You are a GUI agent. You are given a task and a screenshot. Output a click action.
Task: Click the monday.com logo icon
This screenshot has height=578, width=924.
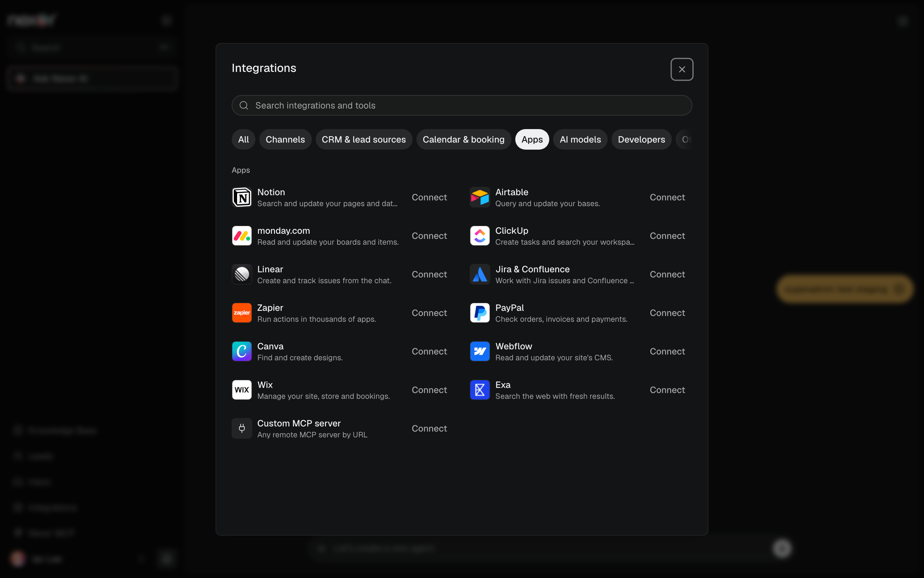point(242,236)
